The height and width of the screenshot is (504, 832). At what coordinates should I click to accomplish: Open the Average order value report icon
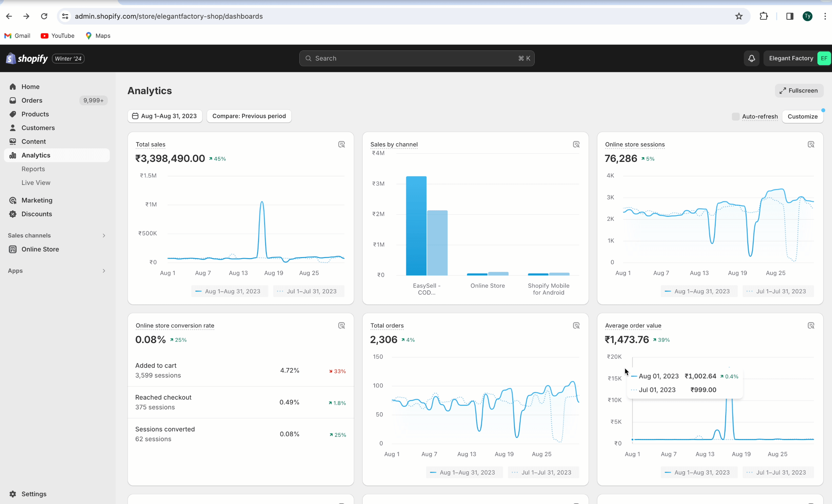[811, 326]
